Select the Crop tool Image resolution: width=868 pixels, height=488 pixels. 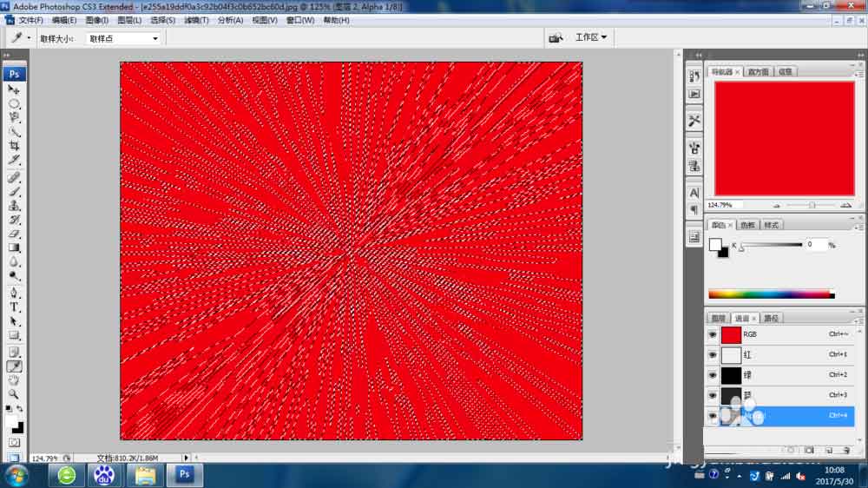coord(14,146)
